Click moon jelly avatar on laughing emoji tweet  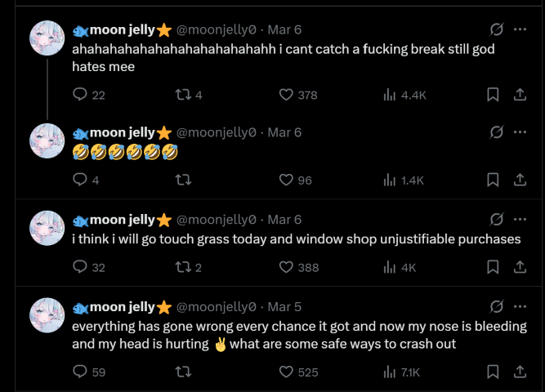click(47, 140)
